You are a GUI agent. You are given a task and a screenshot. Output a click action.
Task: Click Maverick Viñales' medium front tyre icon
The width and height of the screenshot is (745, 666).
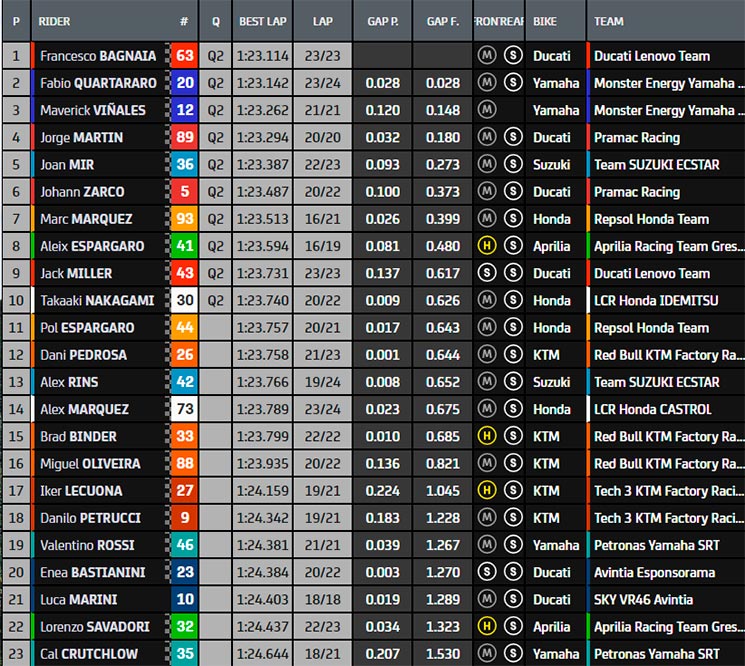pyautogui.click(x=487, y=110)
